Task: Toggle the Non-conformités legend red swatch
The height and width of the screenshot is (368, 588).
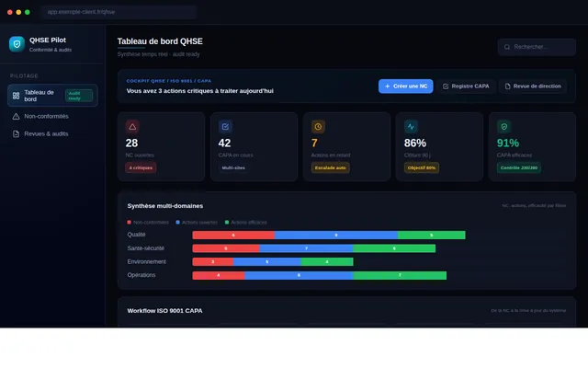Action: pyautogui.click(x=129, y=223)
